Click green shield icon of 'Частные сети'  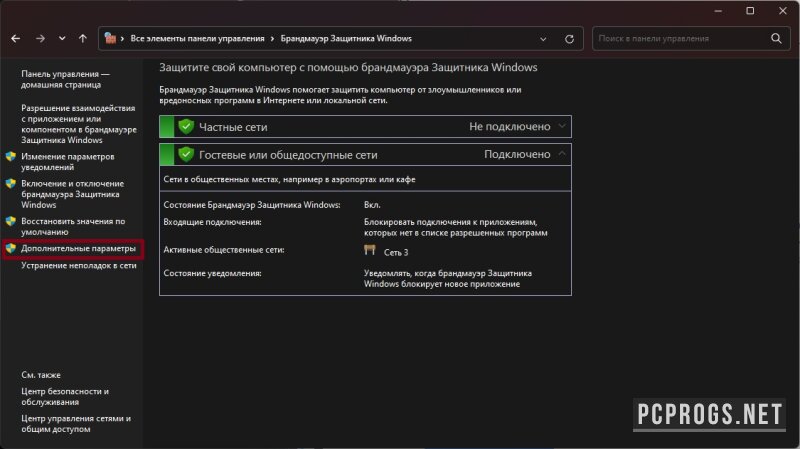(x=186, y=127)
